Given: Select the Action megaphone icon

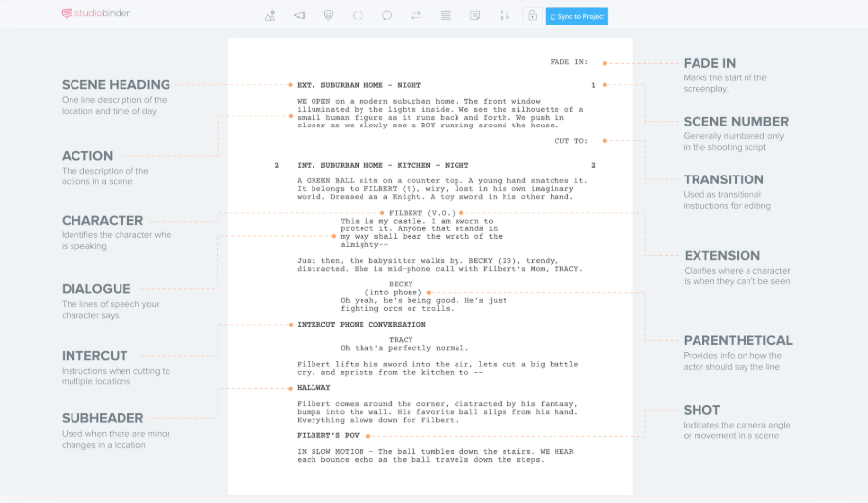Looking at the screenshot, I should [x=300, y=16].
